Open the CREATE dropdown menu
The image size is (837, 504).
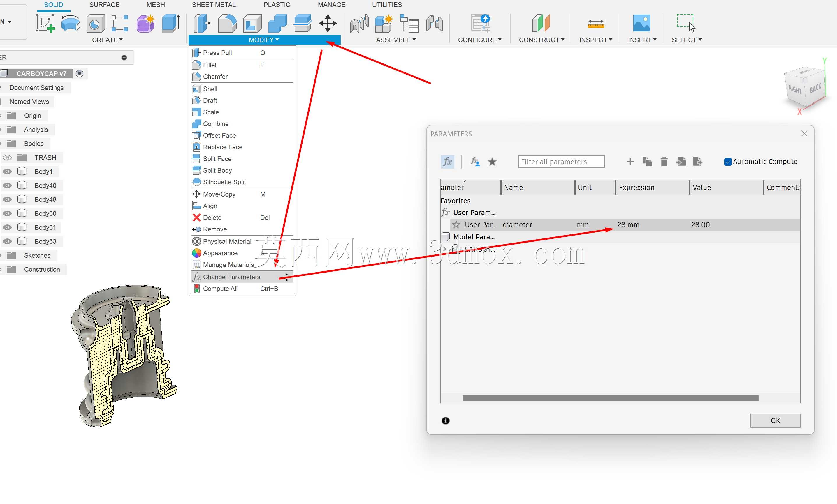107,40
